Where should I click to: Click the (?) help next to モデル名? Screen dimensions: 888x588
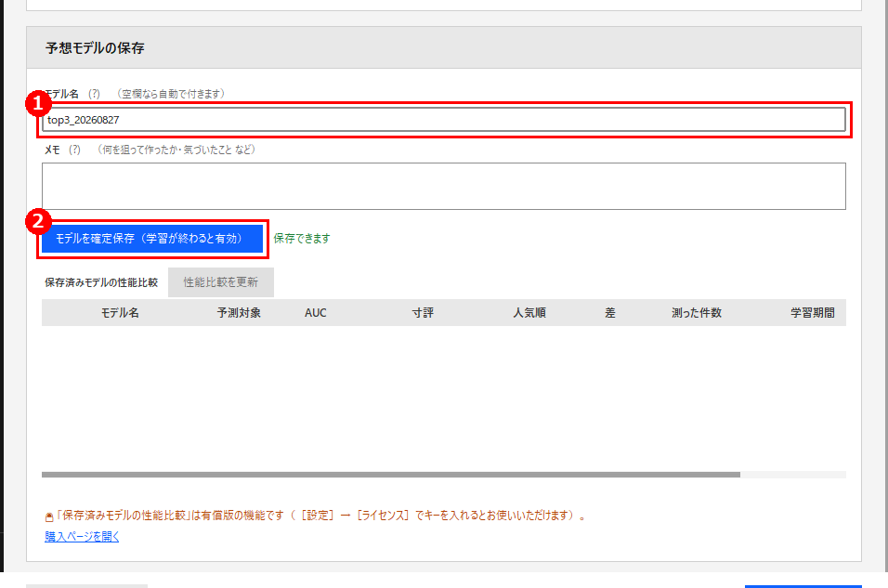tap(94, 94)
